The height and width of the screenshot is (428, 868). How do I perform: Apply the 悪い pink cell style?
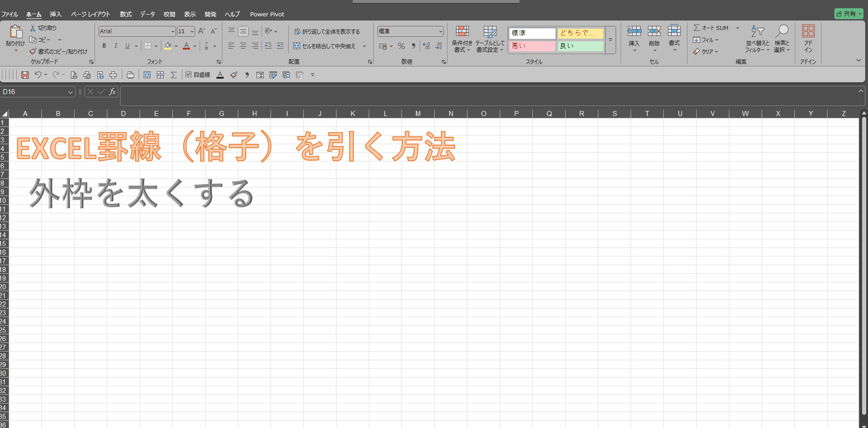click(532, 46)
